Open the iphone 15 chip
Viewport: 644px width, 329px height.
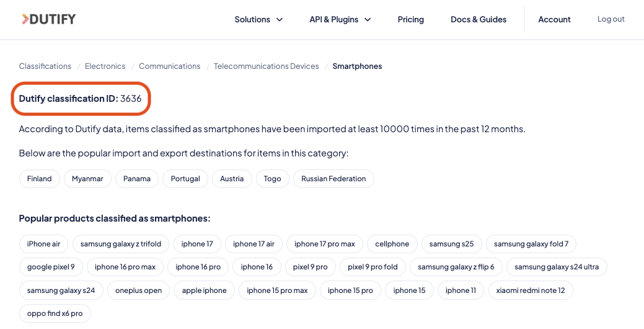(x=409, y=291)
